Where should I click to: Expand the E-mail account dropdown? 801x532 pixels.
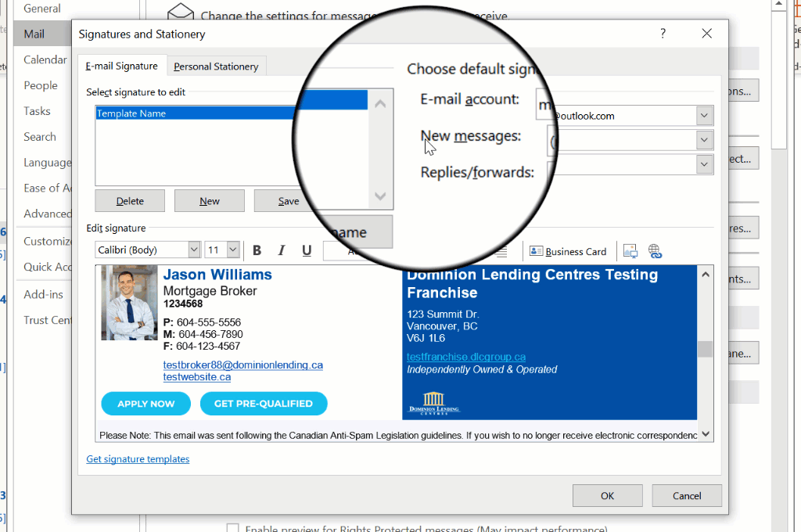[704, 116]
